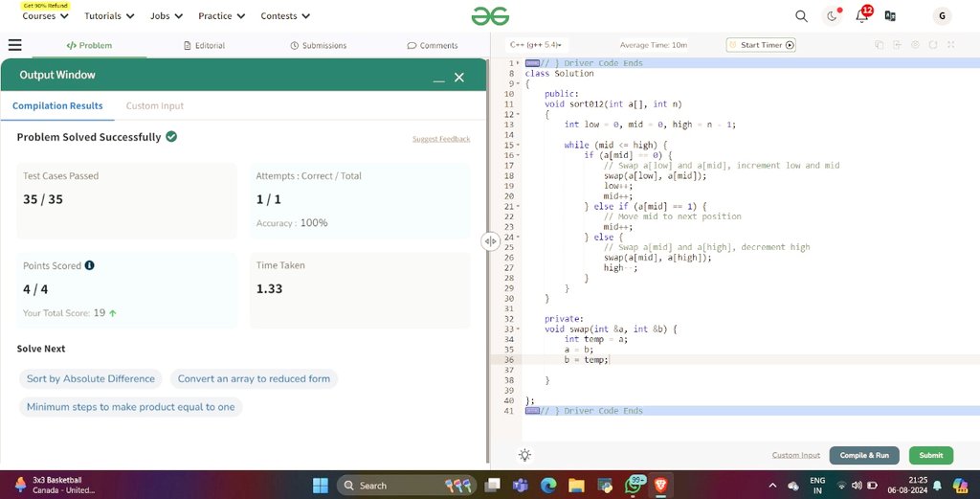980x499 pixels.
Task: Open Minimum steps to make product equal to one
Action: (x=130, y=407)
